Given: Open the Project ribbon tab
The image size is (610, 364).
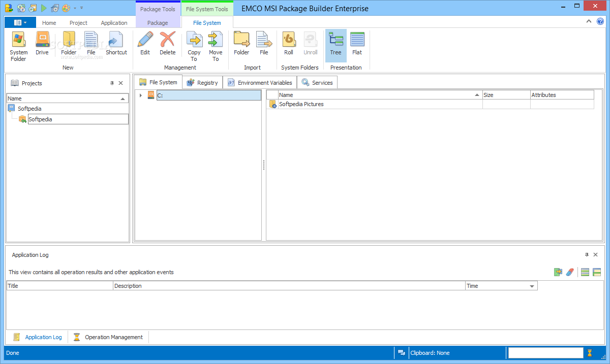Looking at the screenshot, I should coord(78,23).
